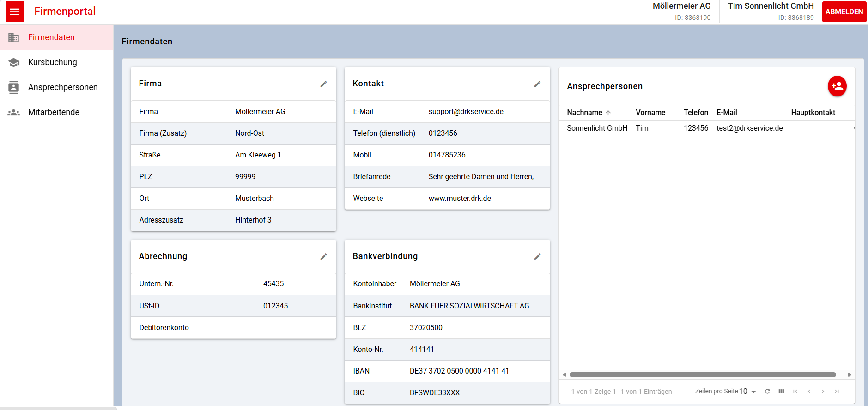Click the IBAN value DE37 3702 0500 0000 4141 41
Image resolution: width=868 pixels, height=410 pixels.
[x=459, y=371]
